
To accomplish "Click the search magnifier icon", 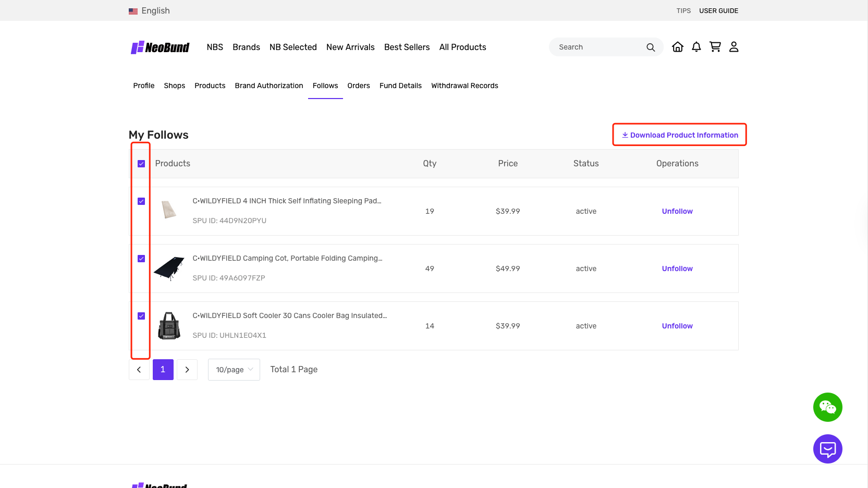I will 651,47.
